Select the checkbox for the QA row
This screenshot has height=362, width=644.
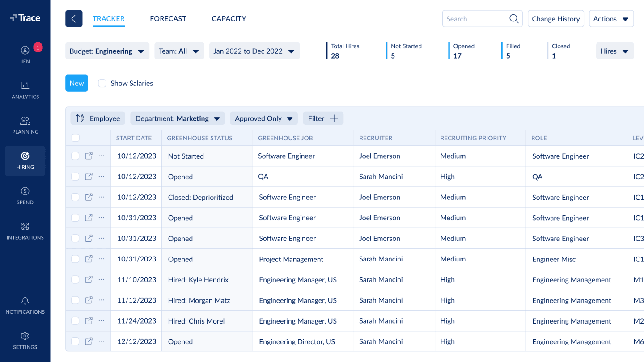click(75, 177)
